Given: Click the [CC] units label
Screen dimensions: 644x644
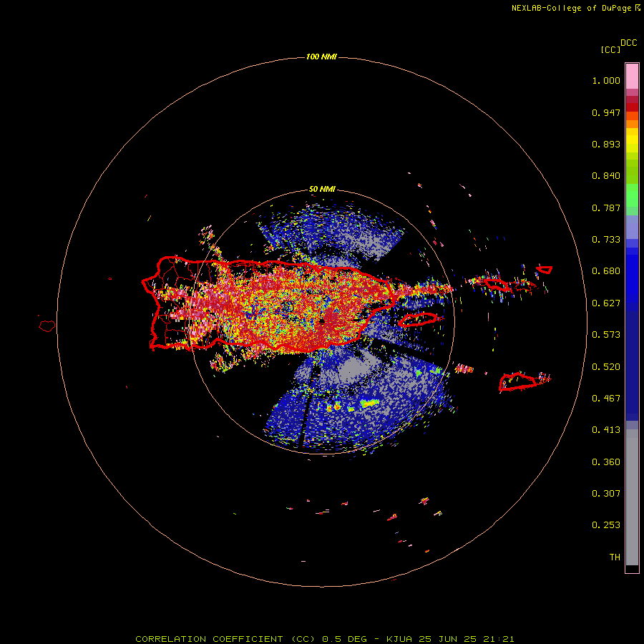Looking at the screenshot, I should tap(610, 49).
